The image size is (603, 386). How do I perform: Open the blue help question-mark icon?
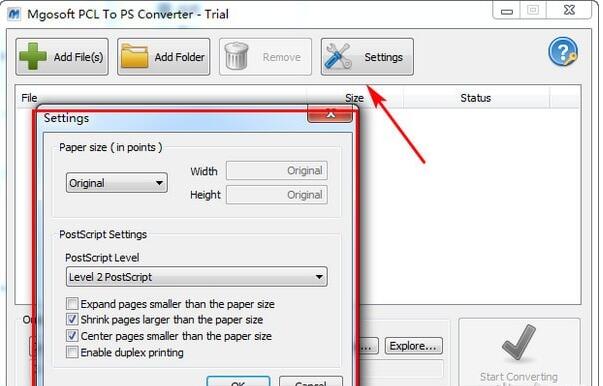(563, 52)
